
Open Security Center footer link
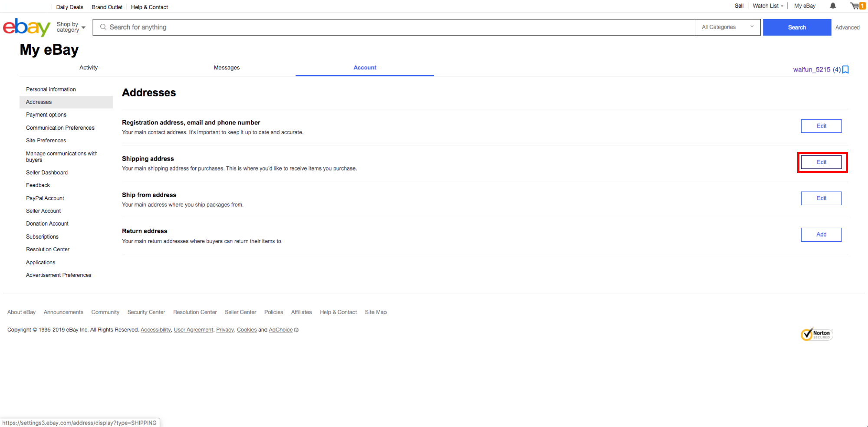(x=146, y=312)
